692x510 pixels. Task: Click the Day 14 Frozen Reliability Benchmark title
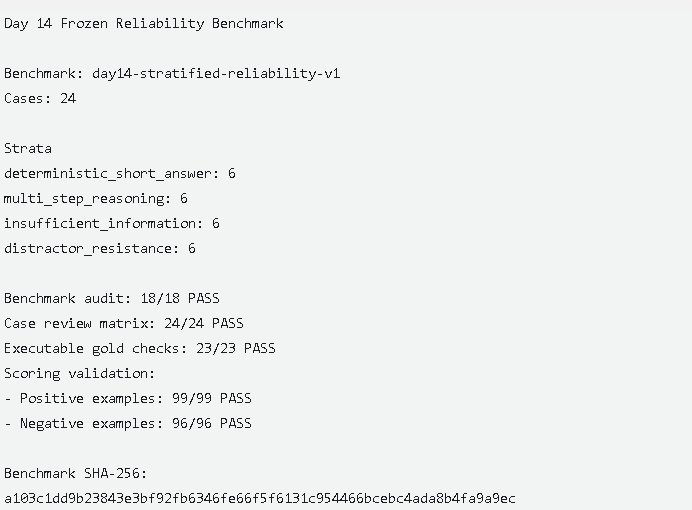(x=144, y=23)
